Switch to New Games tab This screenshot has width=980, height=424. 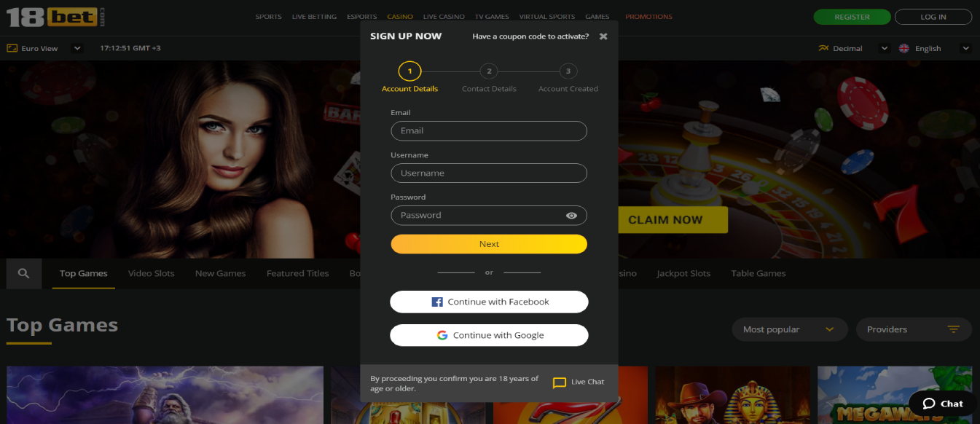[220, 273]
